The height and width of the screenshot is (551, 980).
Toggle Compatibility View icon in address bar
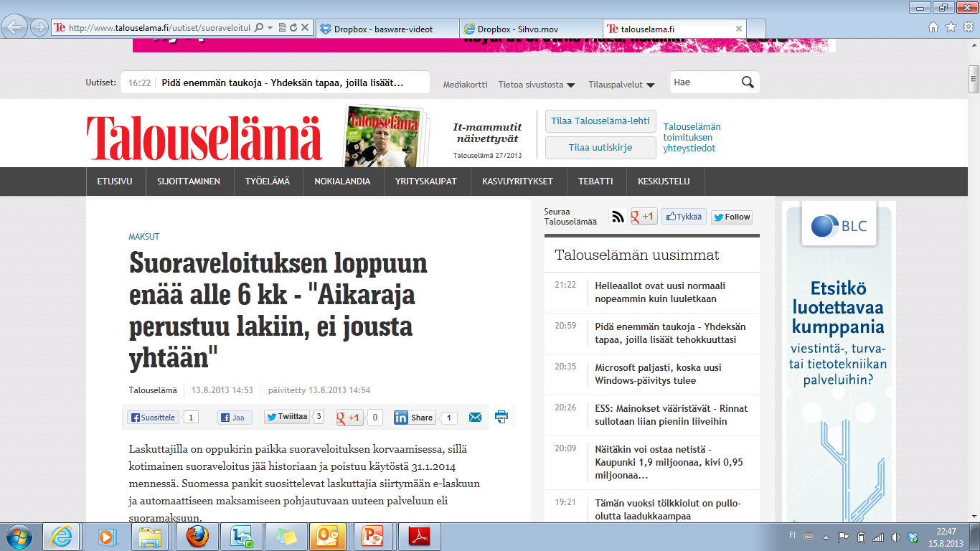pyautogui.click(x=282, y=28)
